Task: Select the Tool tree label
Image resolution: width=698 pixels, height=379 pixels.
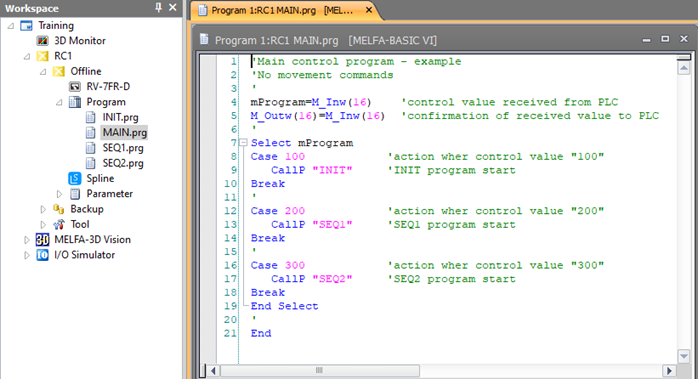Action: 80,224
